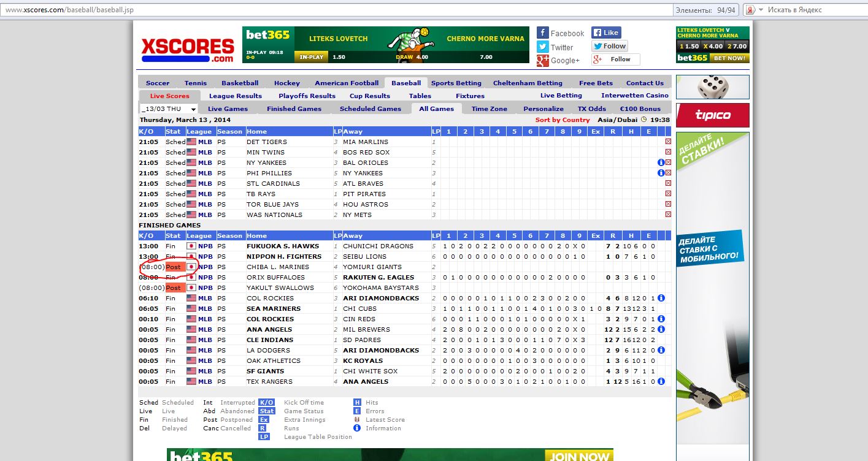Click the Facebook Like button

click(606, 32)
